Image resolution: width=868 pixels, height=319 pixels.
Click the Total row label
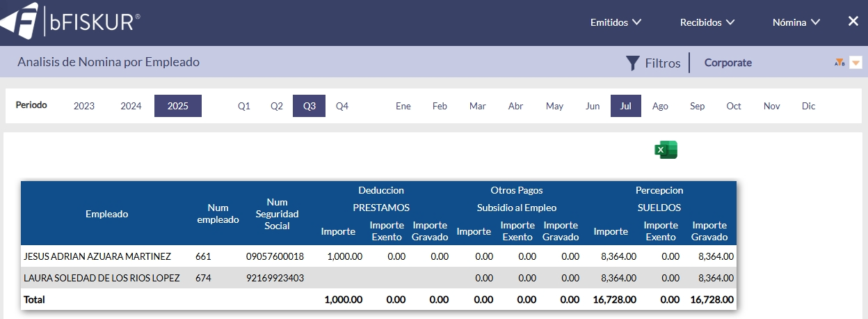[x=34, y=299]
